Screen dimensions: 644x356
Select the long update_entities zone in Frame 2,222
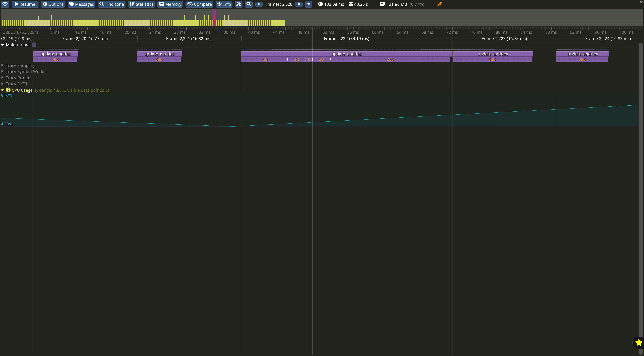click(346, 54)
